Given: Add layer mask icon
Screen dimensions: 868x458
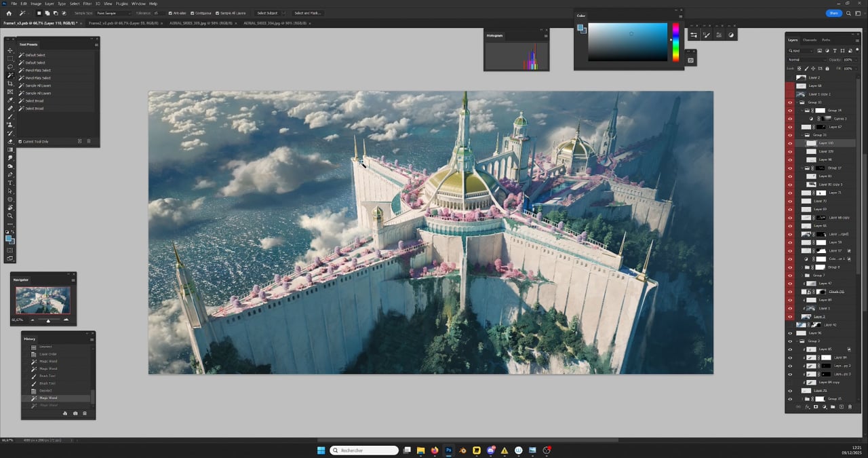Looking at the screenshot, I should tap(816, 406).
